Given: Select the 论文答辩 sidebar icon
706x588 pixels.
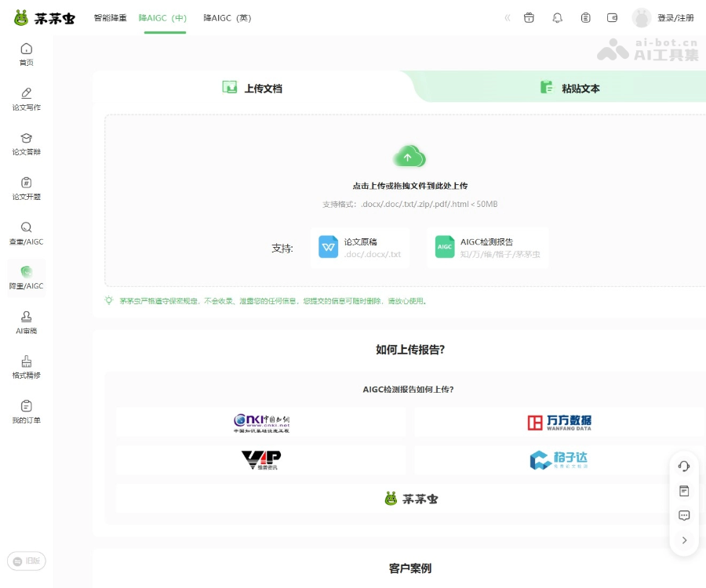Looking at the screenshot, I should click(x=26, y=143).
